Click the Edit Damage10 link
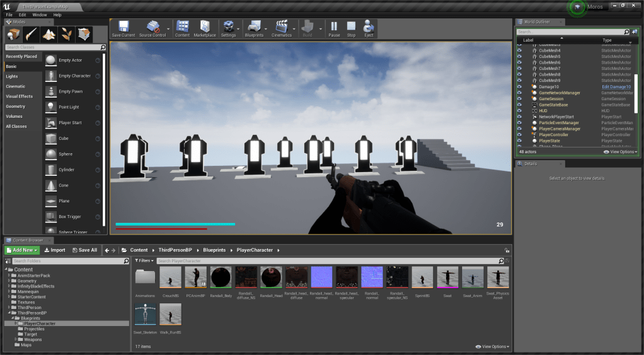644x355 pixels. pyautogui.click(x=616, y=87)
